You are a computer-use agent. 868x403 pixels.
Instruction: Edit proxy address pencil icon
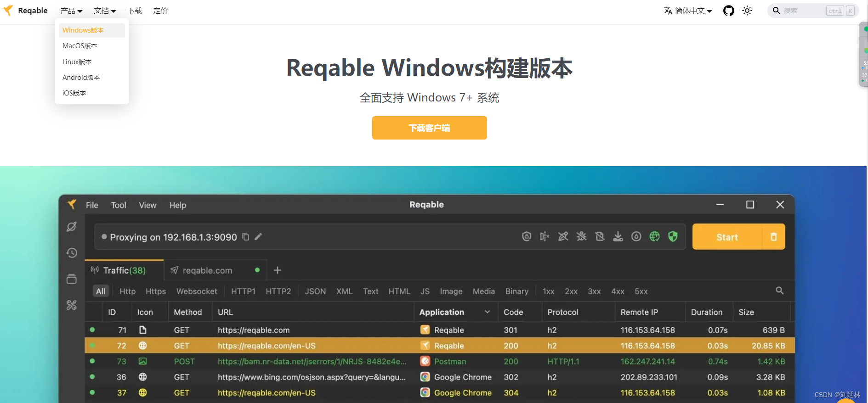pos(258,237)
